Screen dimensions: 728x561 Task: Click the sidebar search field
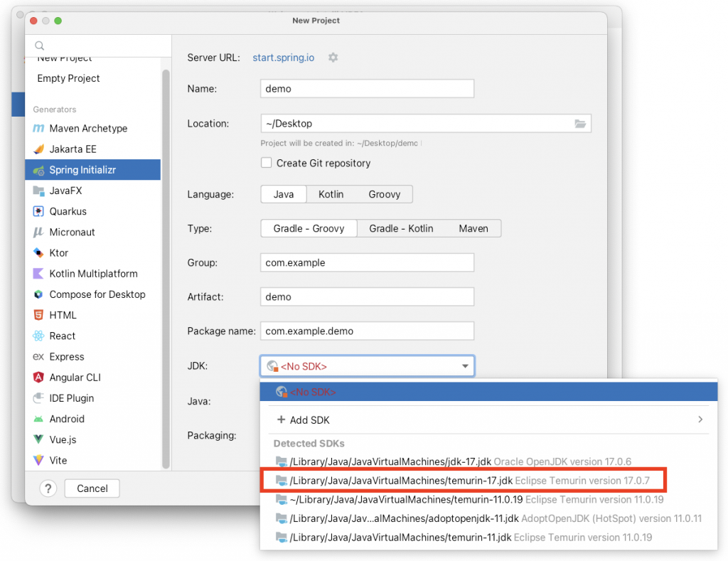coord(98,46)
